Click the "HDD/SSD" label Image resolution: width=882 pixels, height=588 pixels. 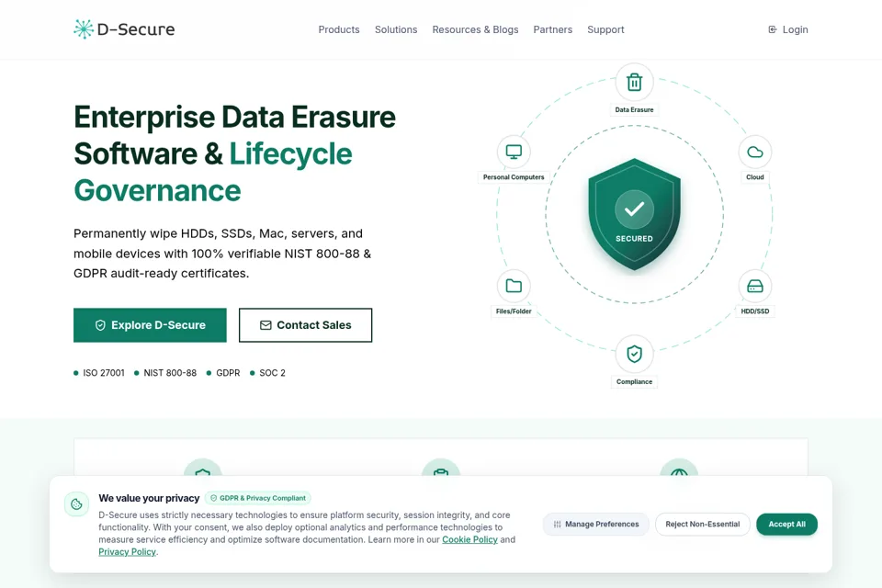point(755,311)
